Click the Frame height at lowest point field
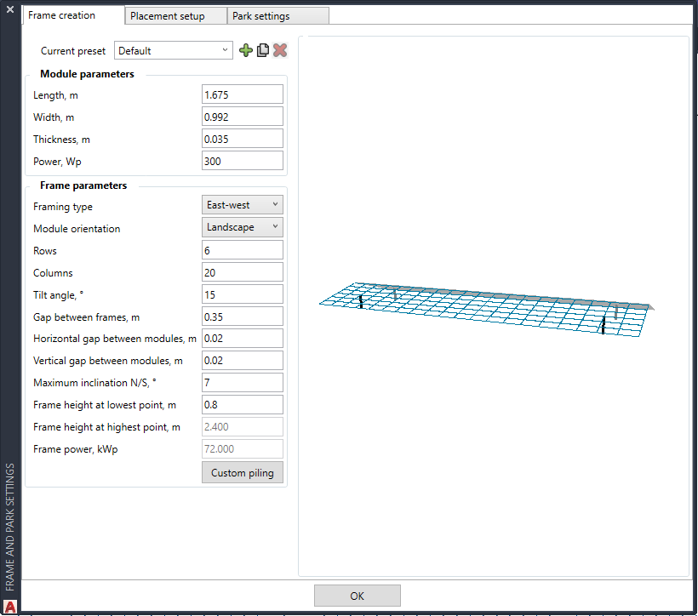698x616 pixels. (x=242, y=405)
